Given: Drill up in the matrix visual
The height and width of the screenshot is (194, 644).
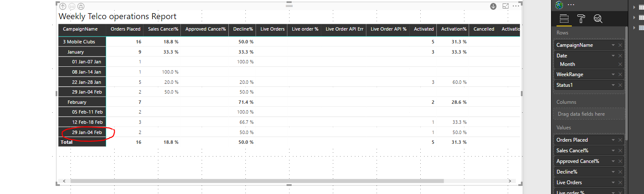Looking at the screenshot, I should (63, 6).
